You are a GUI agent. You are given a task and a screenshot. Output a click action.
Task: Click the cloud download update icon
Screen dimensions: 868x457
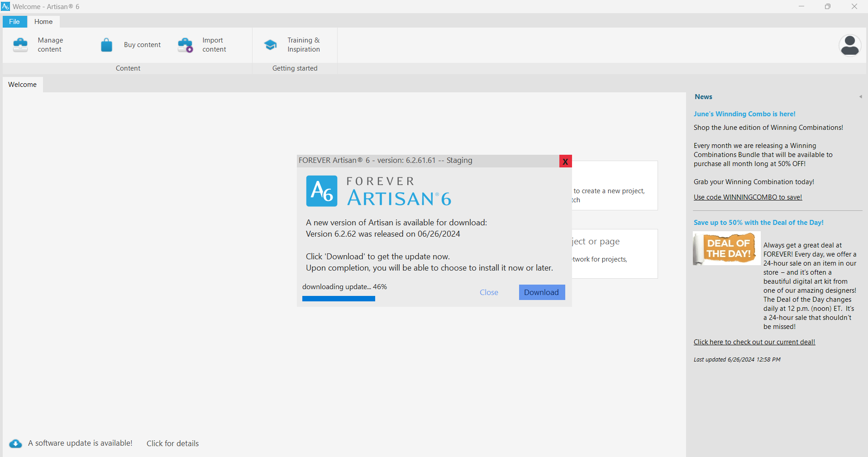point(15,443)
